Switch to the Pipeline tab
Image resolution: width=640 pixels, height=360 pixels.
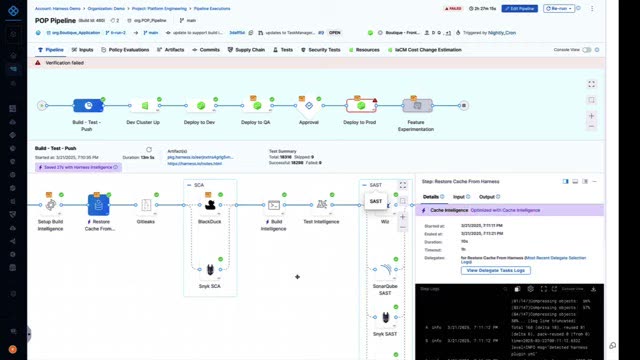[51, 50]
